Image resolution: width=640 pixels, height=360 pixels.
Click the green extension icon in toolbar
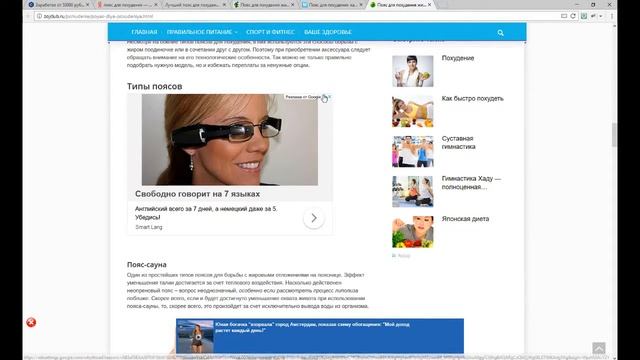(584, 16)
